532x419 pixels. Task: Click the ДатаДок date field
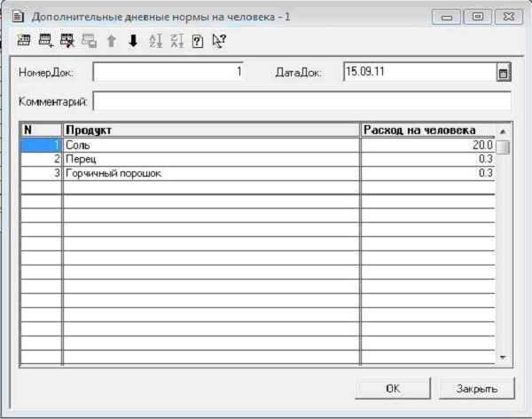(417, 72)
